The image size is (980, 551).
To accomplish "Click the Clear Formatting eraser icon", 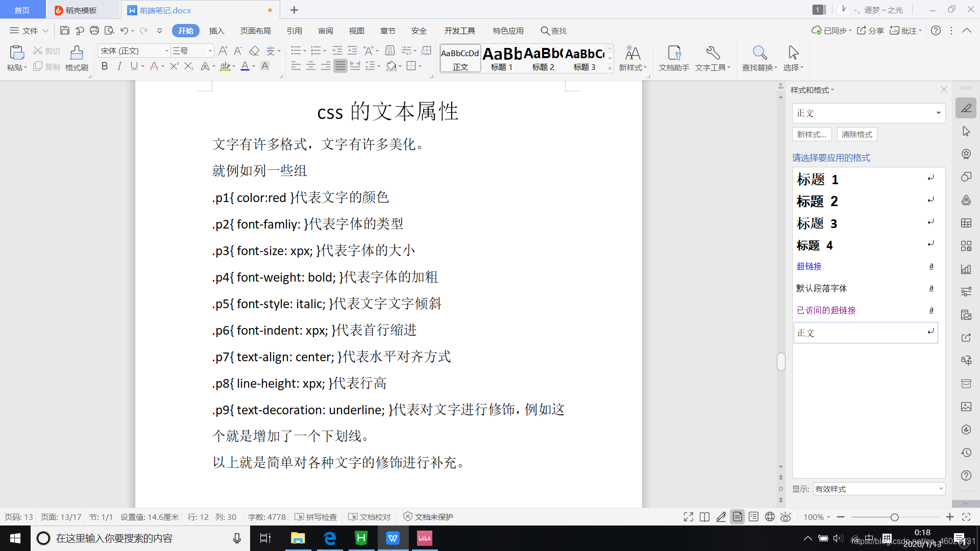I will [x=254, y=51].
